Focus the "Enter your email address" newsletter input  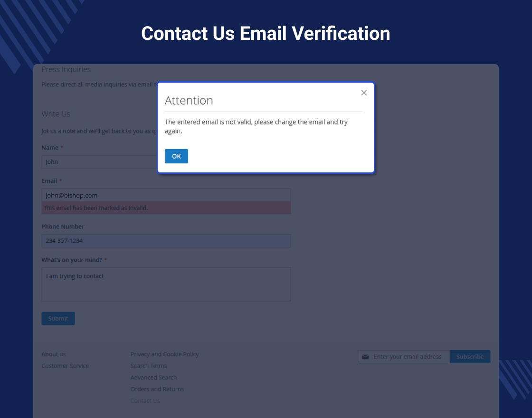click(x=409, y=357)
